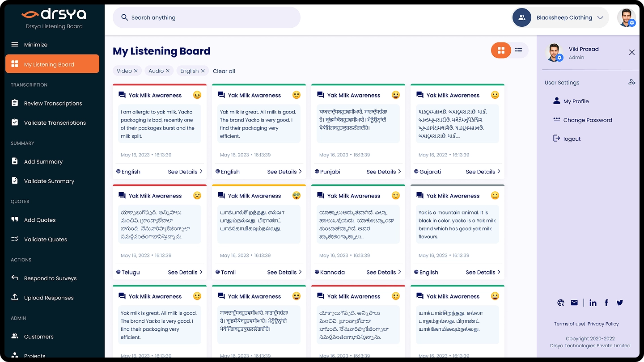Open the Facebook icon
Screen dimensions: 644x362
(x=606, y=303)
